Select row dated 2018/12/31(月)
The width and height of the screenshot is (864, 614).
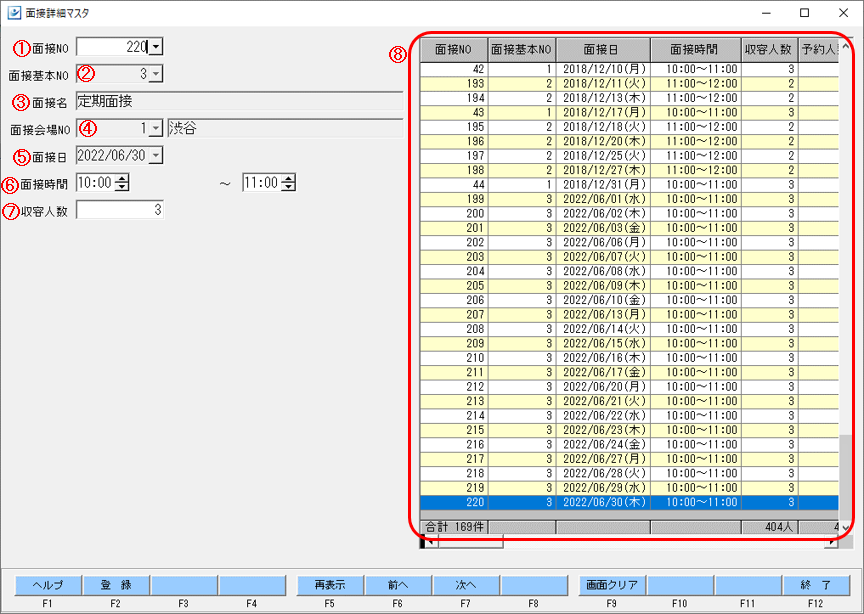pos(629,184)
